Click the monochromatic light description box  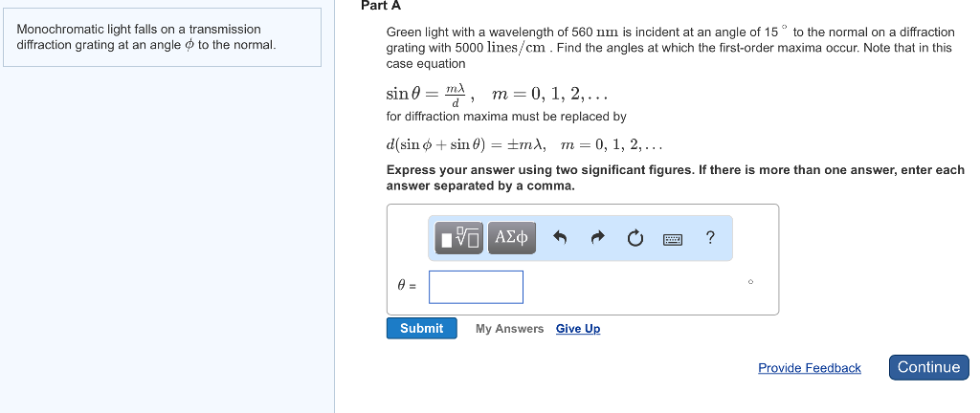coord(162,37)
